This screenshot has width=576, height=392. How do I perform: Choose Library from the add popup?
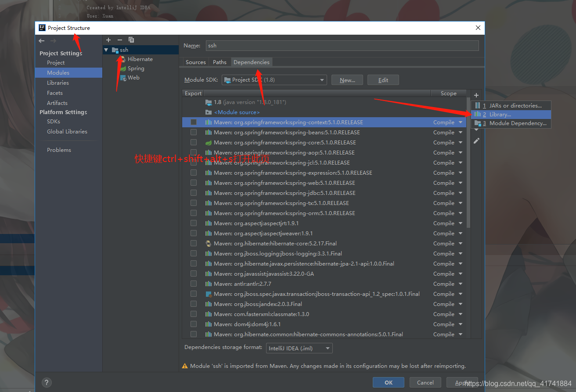pyautogui.click(x=511, y=114)
